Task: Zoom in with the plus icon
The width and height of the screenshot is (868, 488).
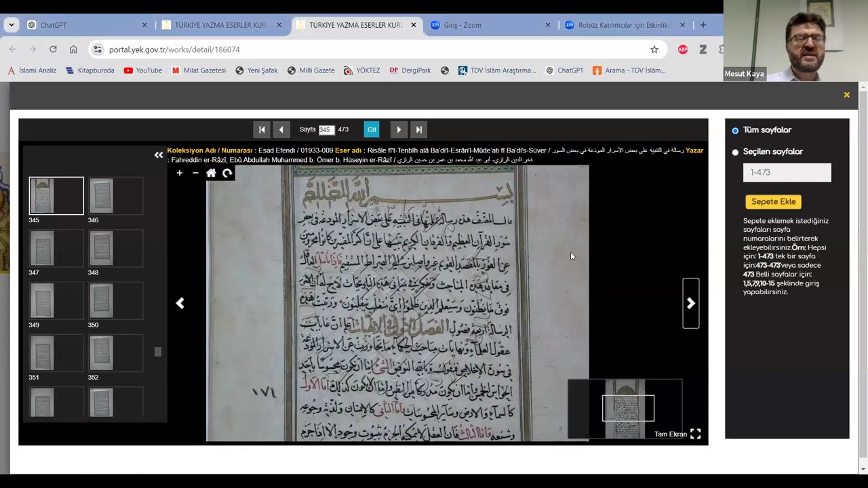Action: point(179,173)
